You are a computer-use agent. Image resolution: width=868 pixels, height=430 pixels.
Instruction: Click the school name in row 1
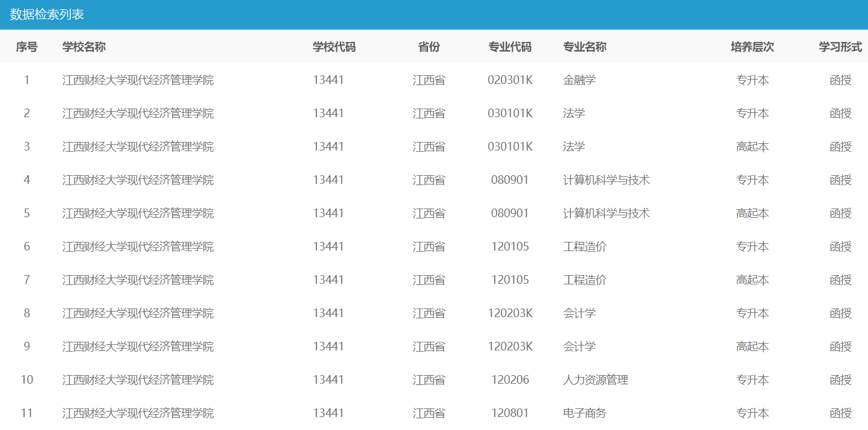(138, 80)
